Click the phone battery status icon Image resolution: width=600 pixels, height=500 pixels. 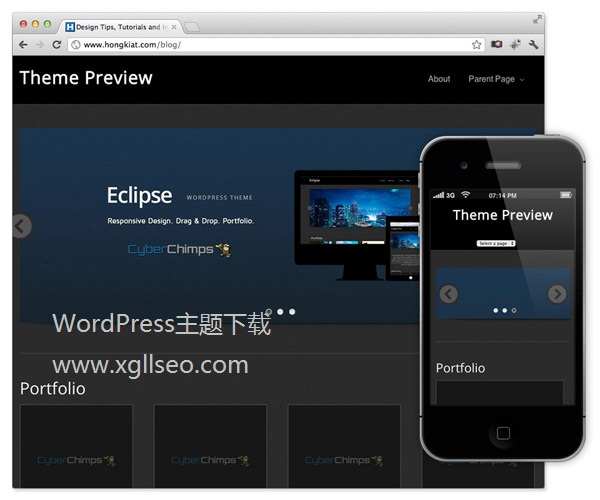coord(566,195)
